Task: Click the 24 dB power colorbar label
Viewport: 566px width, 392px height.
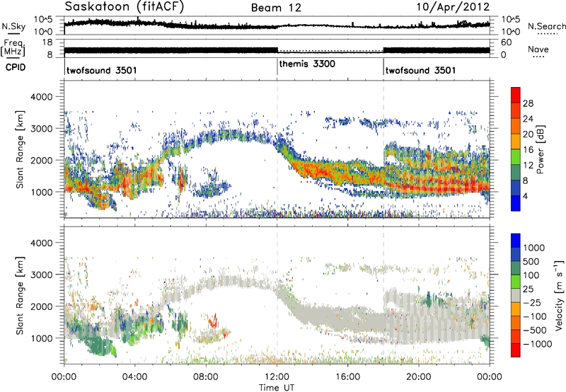Action: (528, 119)
